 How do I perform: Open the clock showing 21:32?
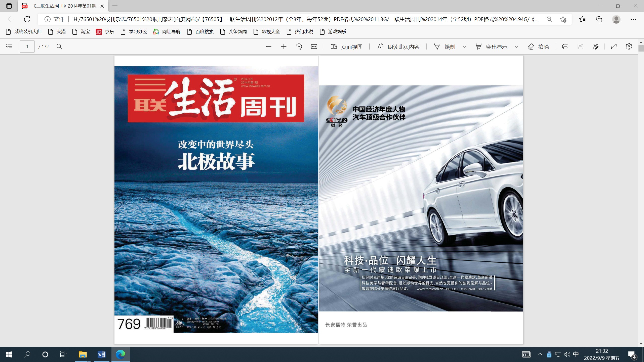click(x=602, y=354)
